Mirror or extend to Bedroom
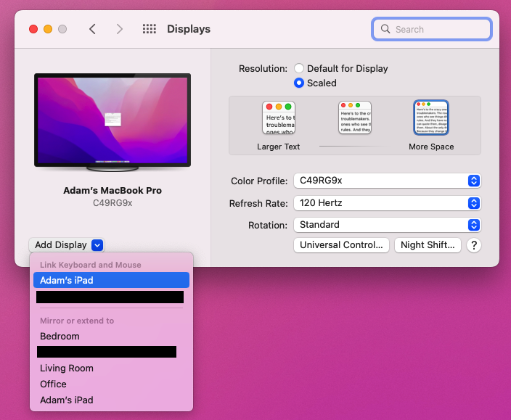 point(111,336)
